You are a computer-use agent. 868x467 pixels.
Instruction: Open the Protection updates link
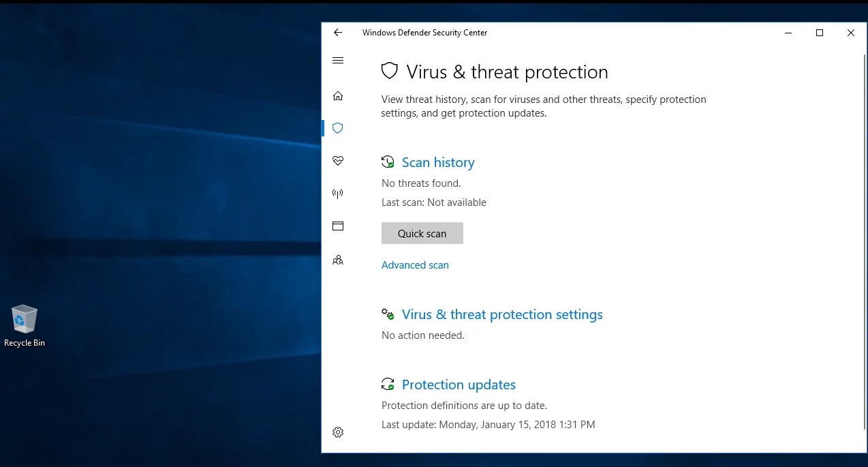(x=459, y=385)
